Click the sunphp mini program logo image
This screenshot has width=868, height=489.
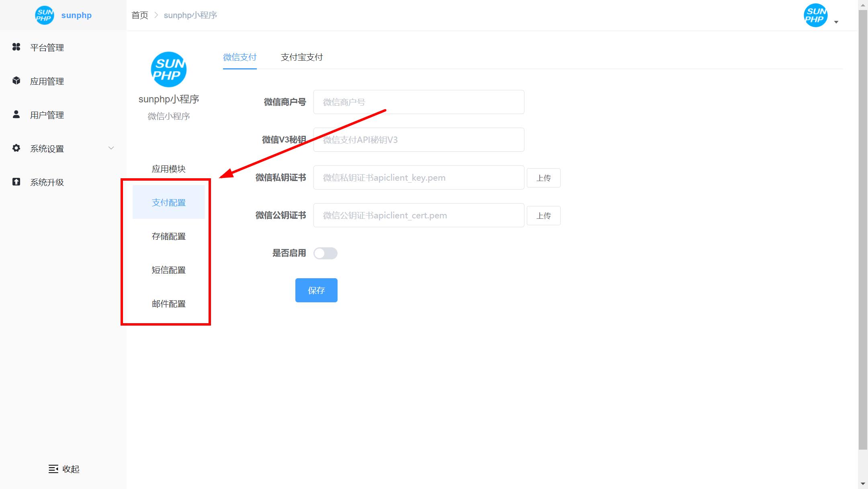168,69
